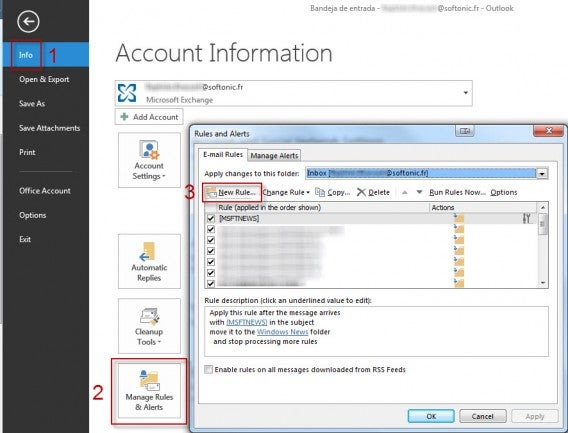The image size is (568, 433).
Task: Click New Rule in the toolbar
Action: coord(232,192)
